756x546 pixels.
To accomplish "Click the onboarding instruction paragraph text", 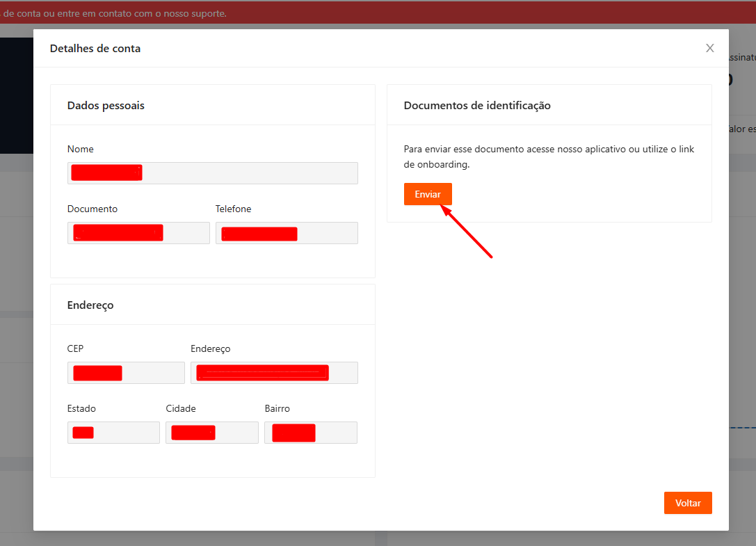I will (x=548, y=157).
